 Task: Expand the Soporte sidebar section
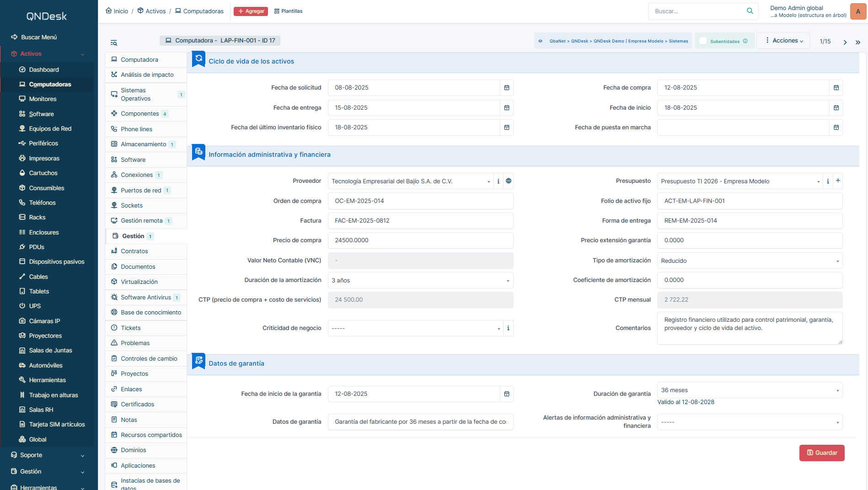pos(48,455)
